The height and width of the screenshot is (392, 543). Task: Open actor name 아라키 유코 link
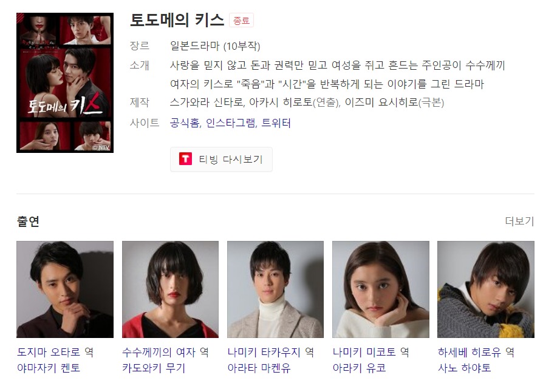pos(359,368)
